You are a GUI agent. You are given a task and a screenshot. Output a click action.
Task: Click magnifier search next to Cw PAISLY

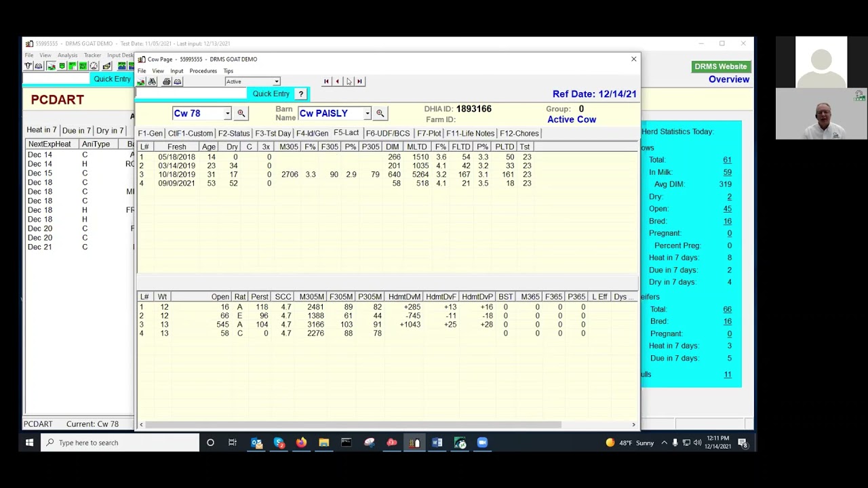pos(380,113)
